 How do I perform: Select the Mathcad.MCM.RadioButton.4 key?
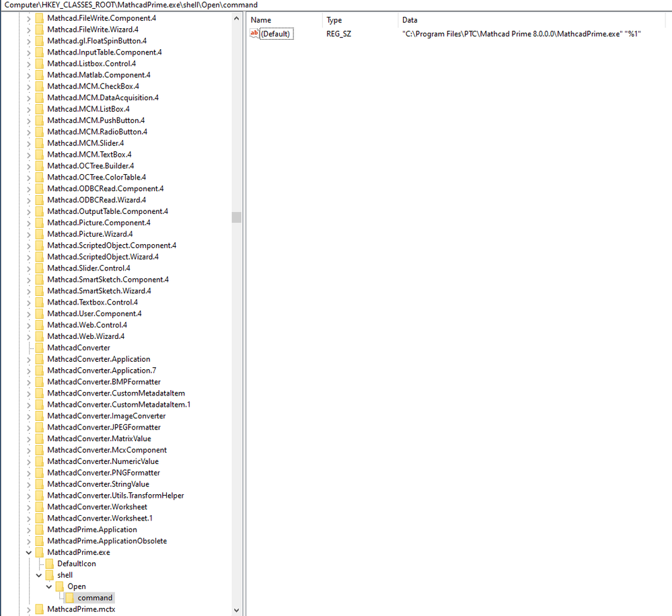coord(98,132)
